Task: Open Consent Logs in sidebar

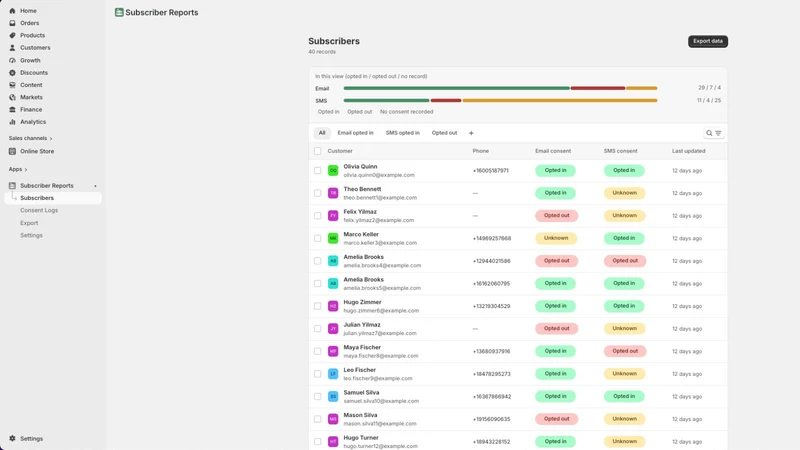Action: (39, 210)
